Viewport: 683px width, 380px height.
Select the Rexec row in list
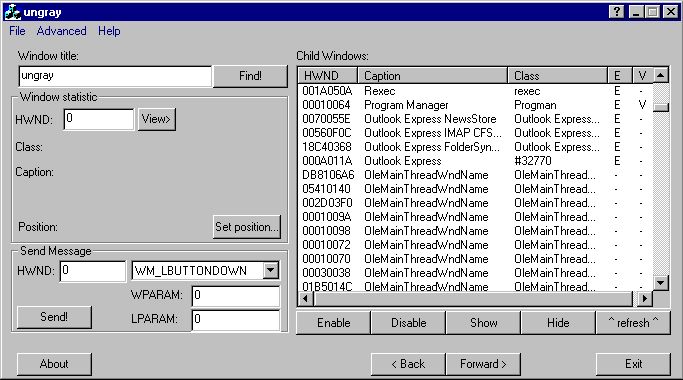476,91
